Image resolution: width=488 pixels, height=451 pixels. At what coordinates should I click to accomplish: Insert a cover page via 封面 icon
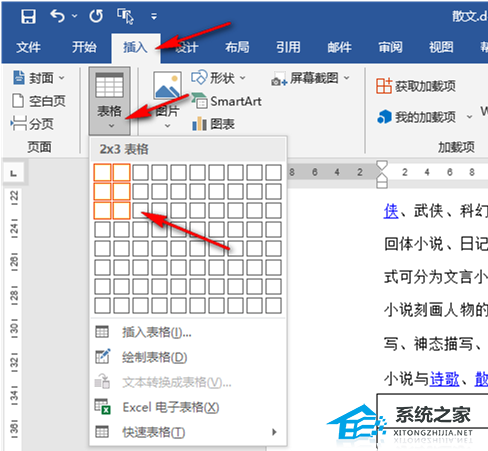(x=19, y=78)
